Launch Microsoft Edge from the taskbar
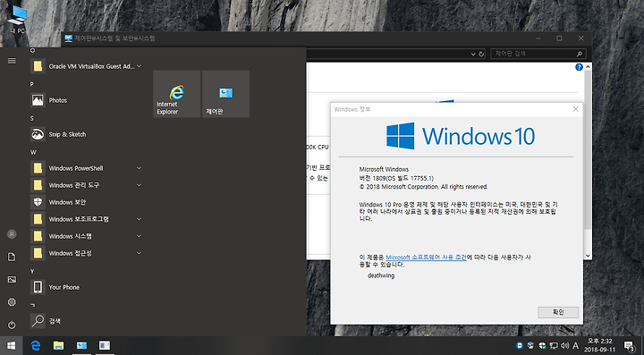The height and width of the screenshot is (355, 644). [35, 345]
